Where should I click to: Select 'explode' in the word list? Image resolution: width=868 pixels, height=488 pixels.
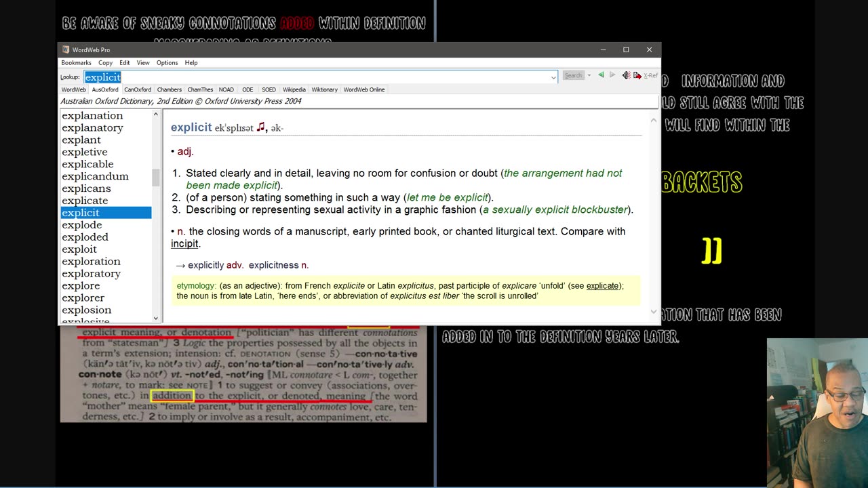coord(82,225)
